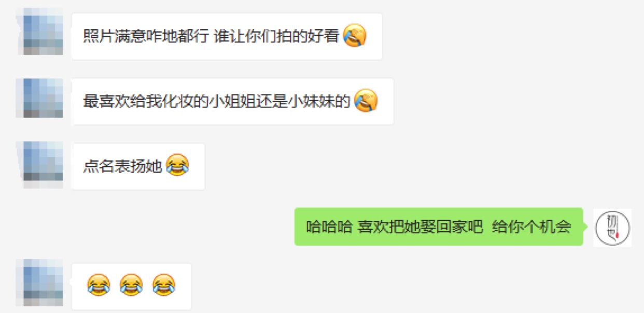Click the tears-of-joy emoji after 点名表扬她
Image resolution: width=644 pixels, height=313 pixels.
177,165
